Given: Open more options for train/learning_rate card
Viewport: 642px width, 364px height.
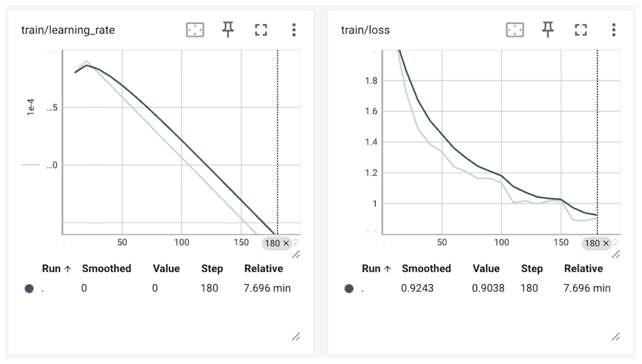Looking at the screenshot, I should click(294, 30).
